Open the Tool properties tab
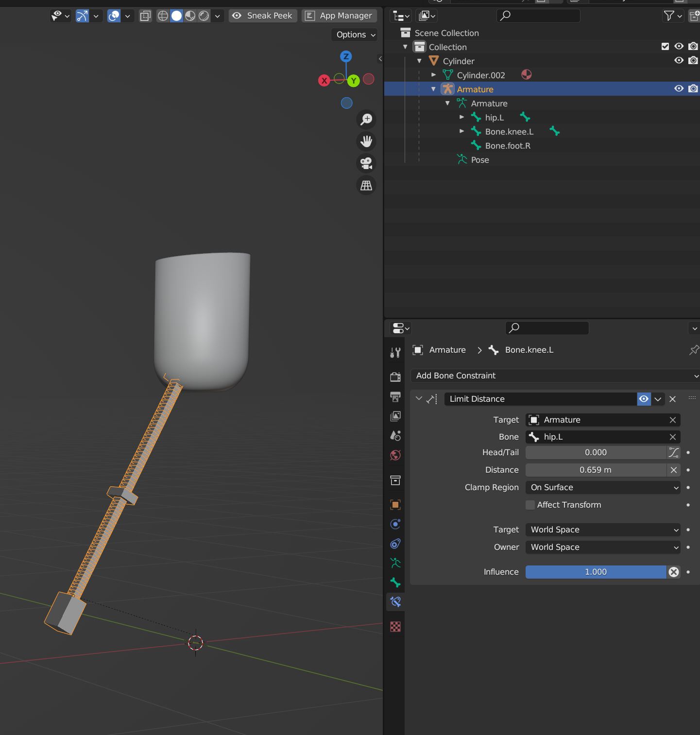Screen dimensions: 700x735 pos(395,353)
